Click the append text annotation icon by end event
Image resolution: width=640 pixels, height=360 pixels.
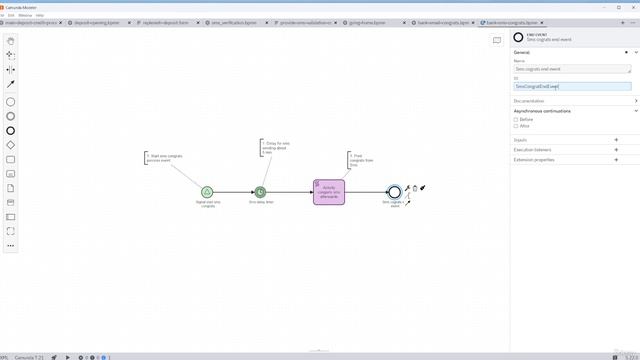(407, 196)
